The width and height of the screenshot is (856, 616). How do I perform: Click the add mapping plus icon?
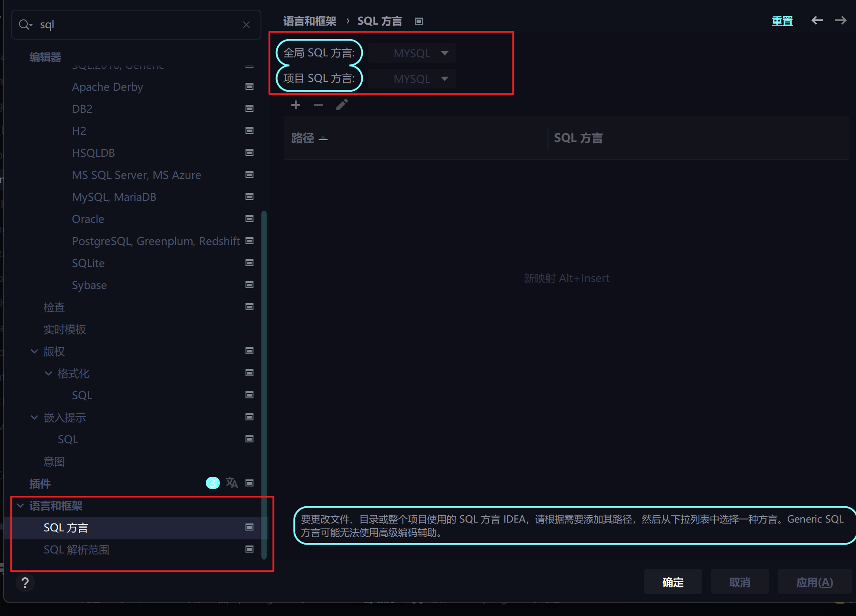pyautogui.click(x=296, y=105)
